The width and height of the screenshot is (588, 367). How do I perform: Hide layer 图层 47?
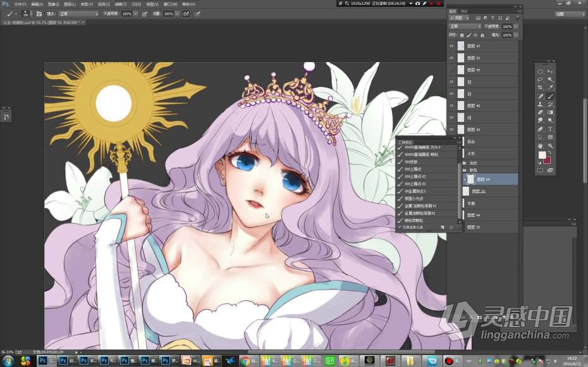[x=451, y=46]
